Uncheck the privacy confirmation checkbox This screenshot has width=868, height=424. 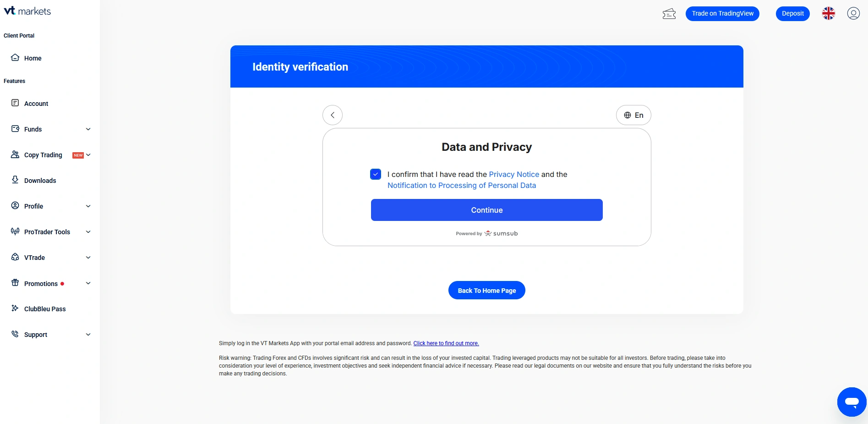(x=376, y=174)
